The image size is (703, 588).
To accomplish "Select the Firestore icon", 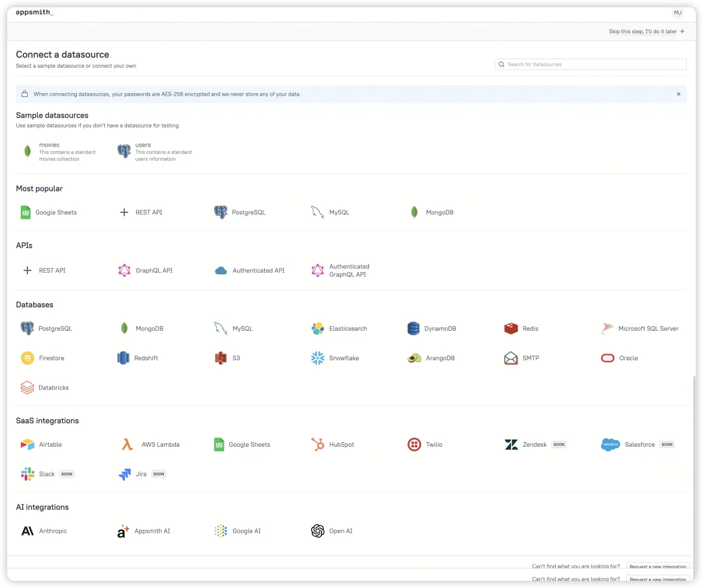I will pyautogui.click(x=27, y=358).
